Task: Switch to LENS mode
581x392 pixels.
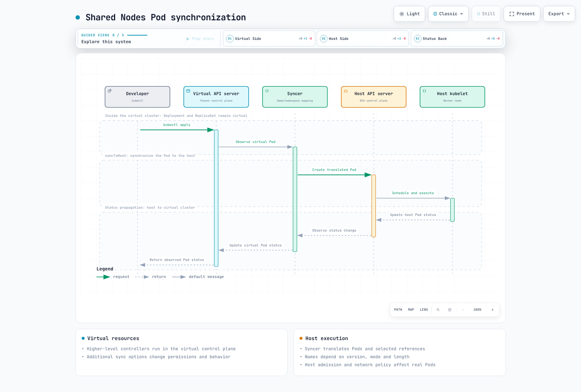Action: 424,310
